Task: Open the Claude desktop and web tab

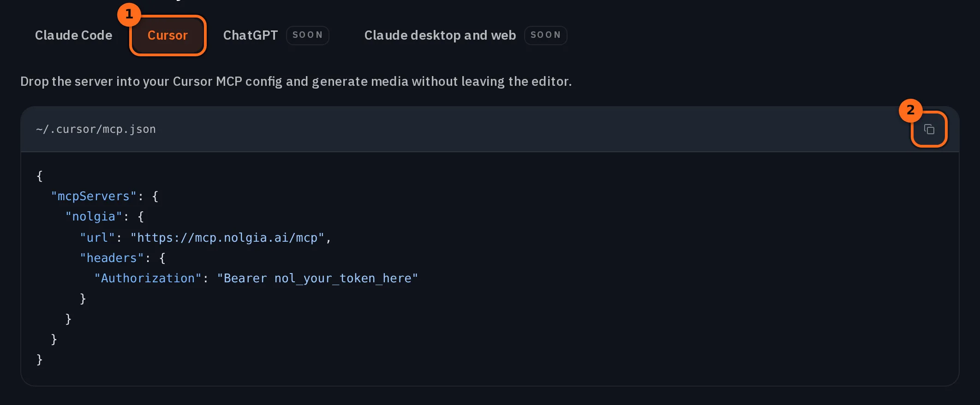Action: coord(440,36)
